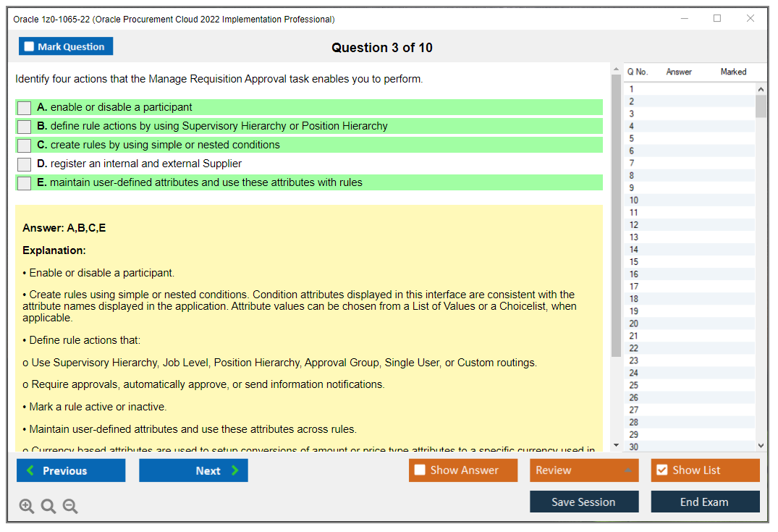This screenshot has width=778, height=532.
Task: Tick the Mark Question checkbox
Action: coord(29,46)
